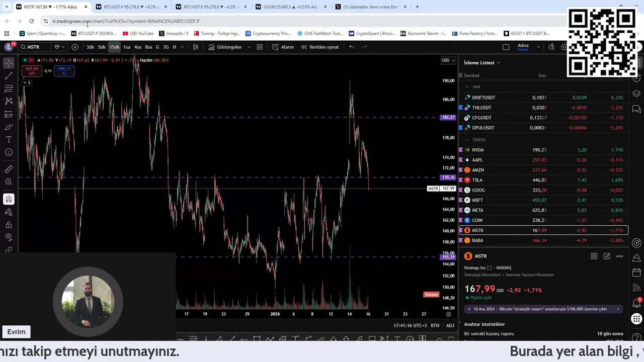Select the 15dk timeframe
Image resolution: width=644 pixels, height=362 pixels.
pyautogui.click(x=115, y=47)
